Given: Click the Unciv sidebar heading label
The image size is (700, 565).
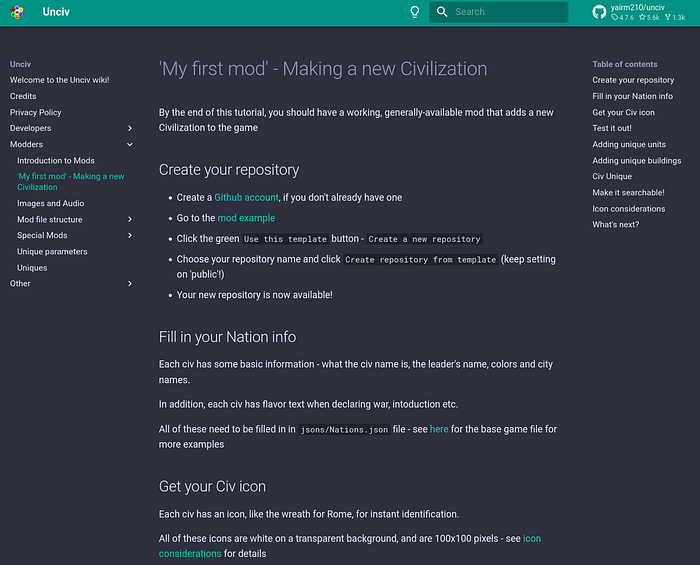Looking at the screenshot, I should tap(21, 64).
